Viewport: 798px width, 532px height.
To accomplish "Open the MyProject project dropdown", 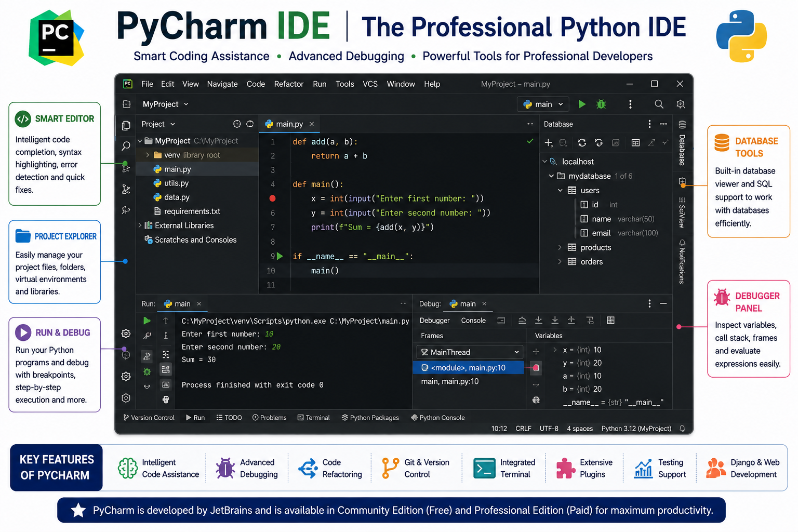I will (165, 104).
